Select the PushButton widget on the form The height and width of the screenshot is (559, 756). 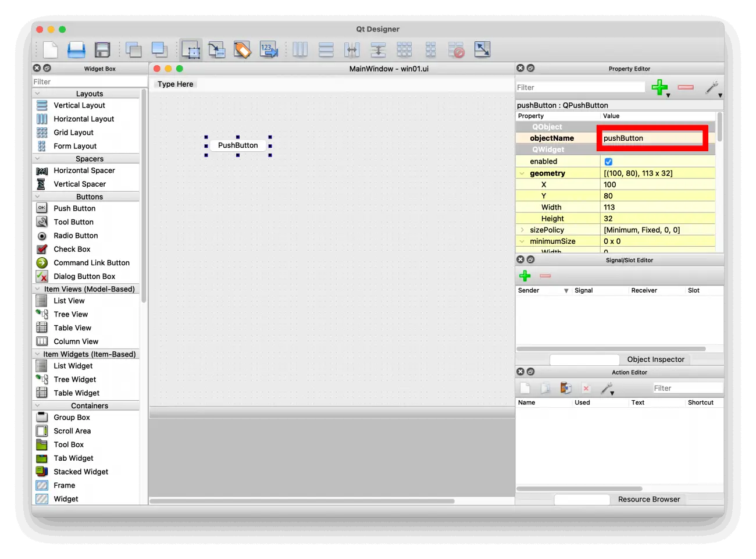pyautogui.click(x=238, y=145)
